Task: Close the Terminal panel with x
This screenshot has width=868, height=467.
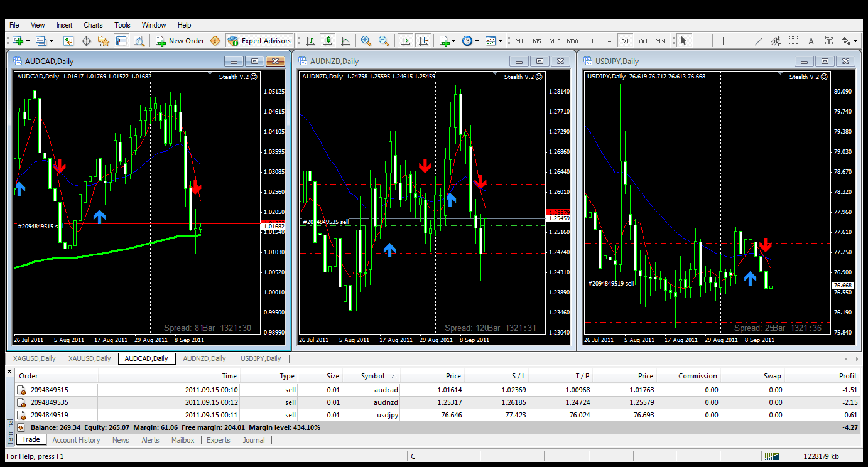Action: click(9, 372)
